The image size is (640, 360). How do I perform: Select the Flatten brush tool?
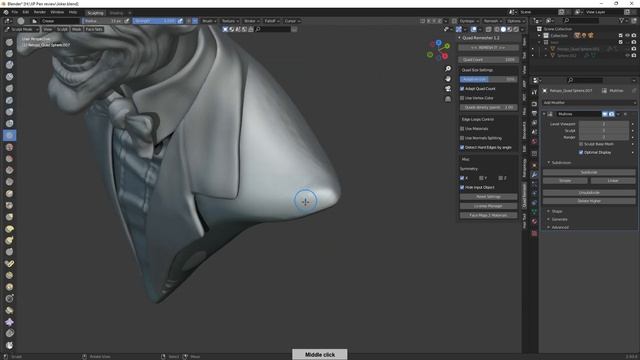pos(9,159)
